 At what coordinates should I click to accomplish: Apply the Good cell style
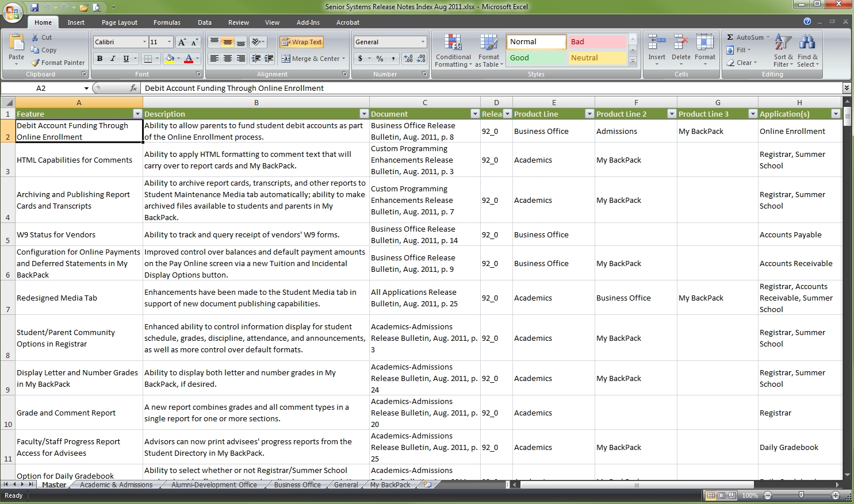[536, 58]
